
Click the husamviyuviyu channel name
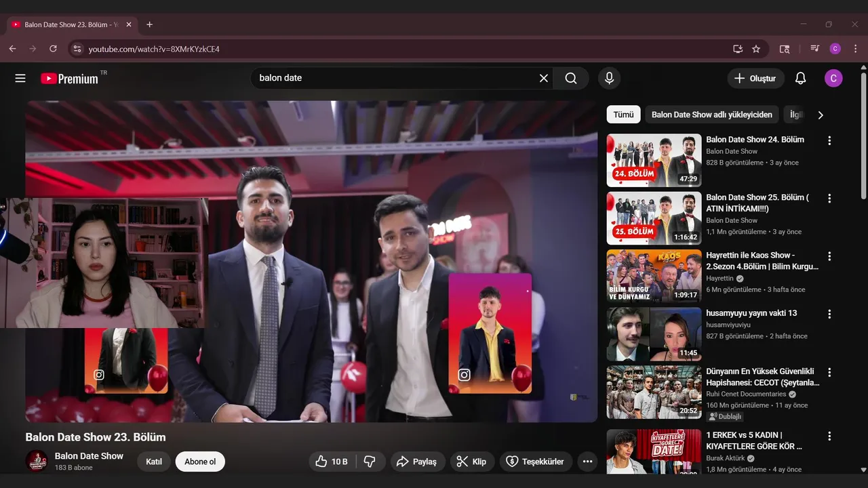click(x=730, y=325)
